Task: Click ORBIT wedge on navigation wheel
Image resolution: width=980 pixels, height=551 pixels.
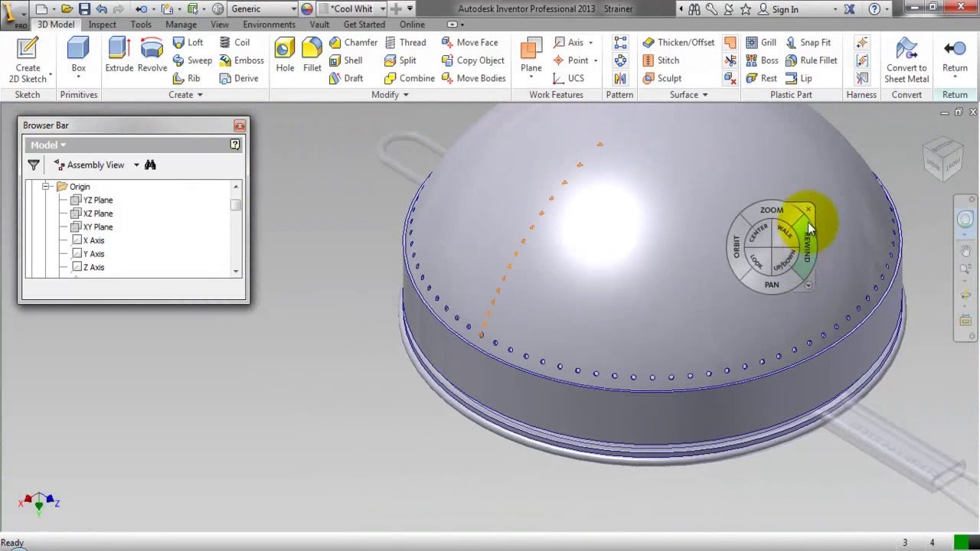Action: pyautogui.click(x=737, y=246)
